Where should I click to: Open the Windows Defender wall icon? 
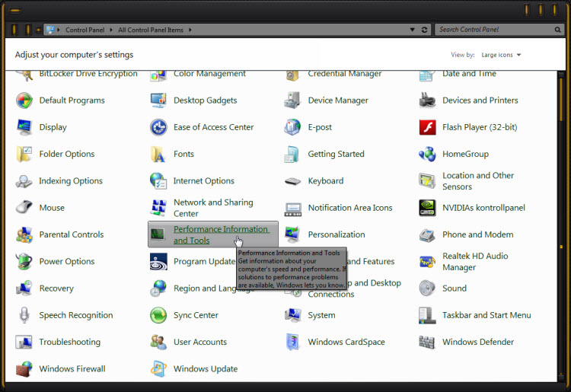pos(427,342)
